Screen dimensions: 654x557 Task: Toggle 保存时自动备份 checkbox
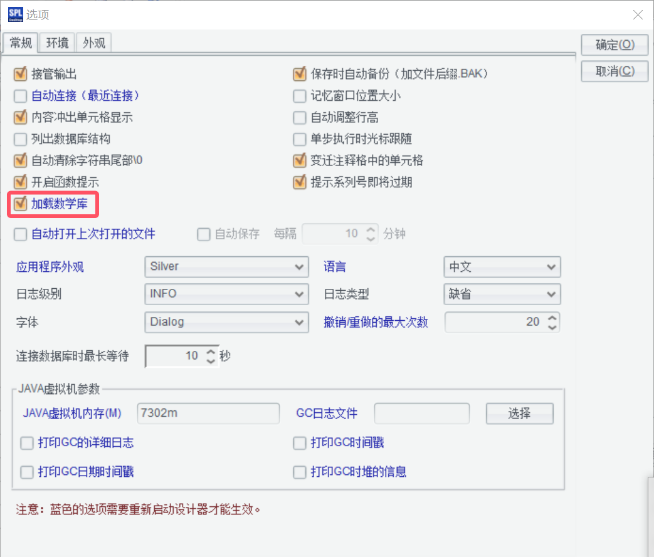pyautogui.click(x=299, y=74)
